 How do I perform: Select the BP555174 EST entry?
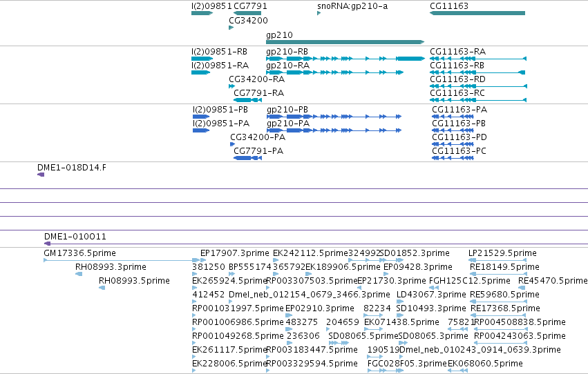(x=249, y=267)
